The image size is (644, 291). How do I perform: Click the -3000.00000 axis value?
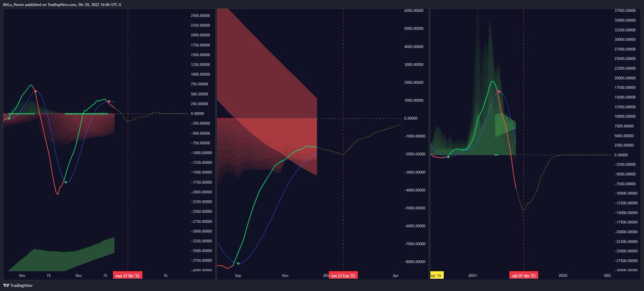point(414,172)
